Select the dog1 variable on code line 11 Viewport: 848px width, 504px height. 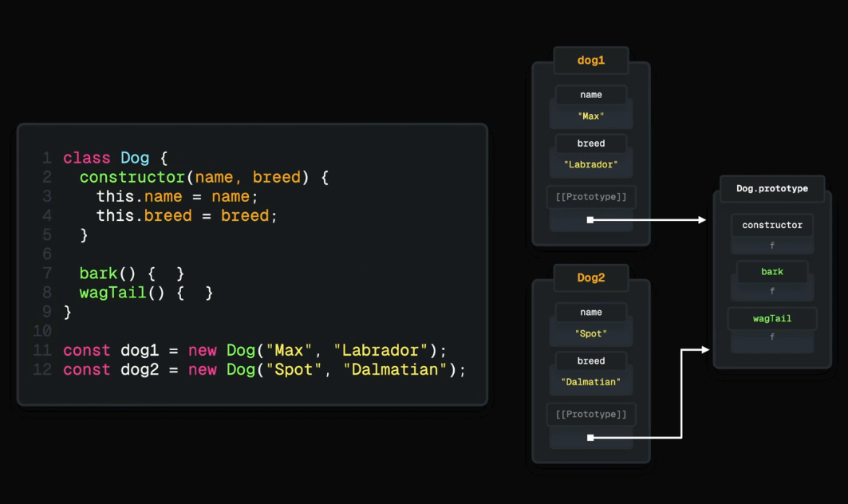click(140, 350)
